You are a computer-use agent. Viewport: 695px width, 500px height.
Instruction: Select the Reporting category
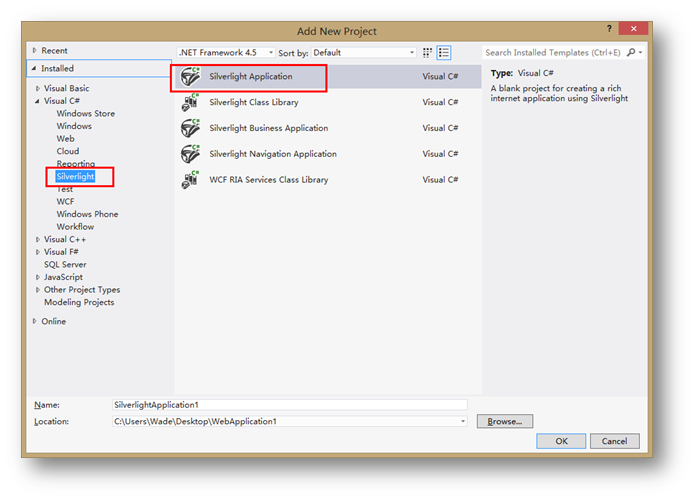coord(76,164)
